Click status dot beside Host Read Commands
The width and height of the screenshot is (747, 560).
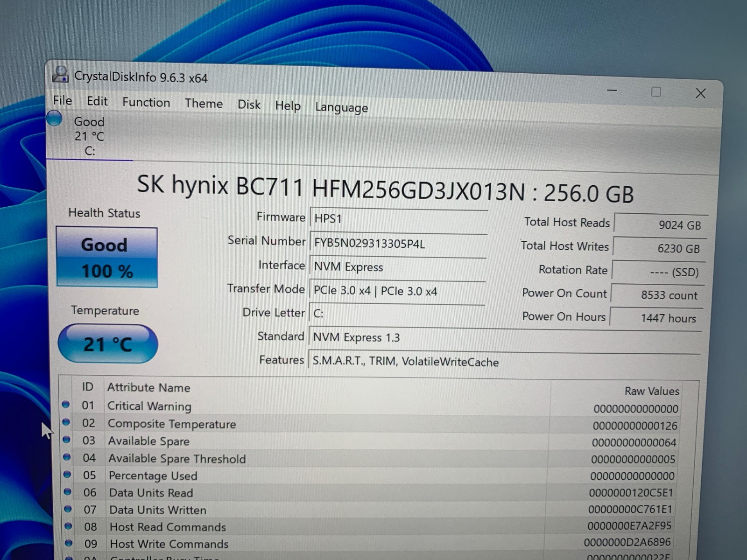point(69,525)
